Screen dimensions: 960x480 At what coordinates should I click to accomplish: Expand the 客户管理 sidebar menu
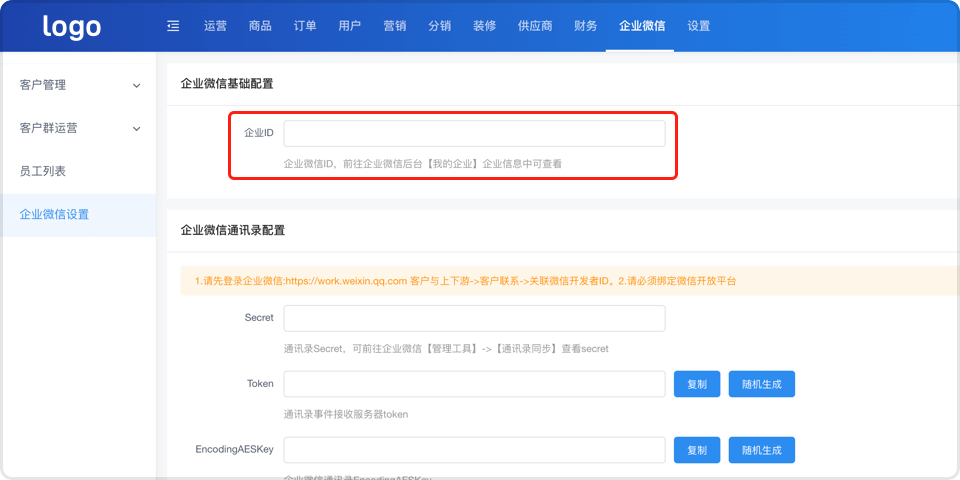(78, 85)
